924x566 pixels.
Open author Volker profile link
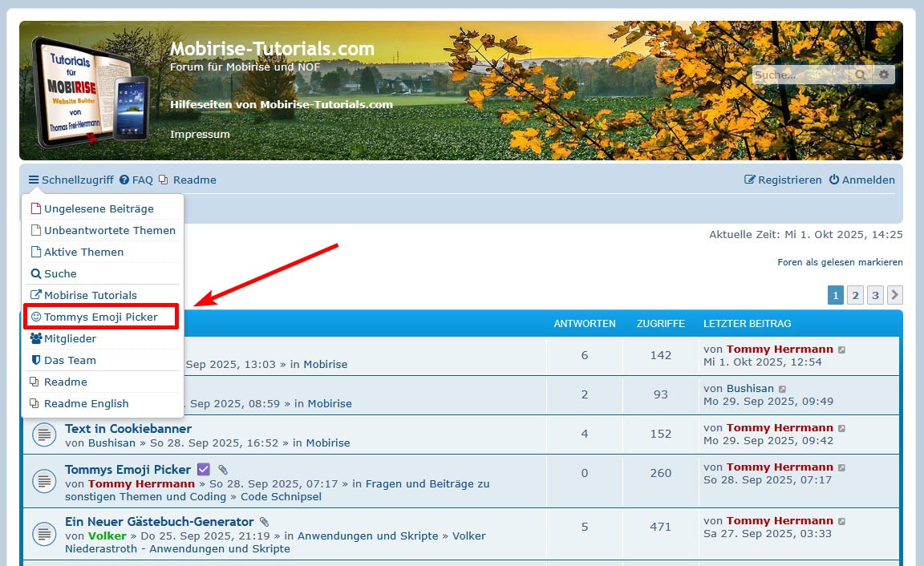(x=107, y=536)
